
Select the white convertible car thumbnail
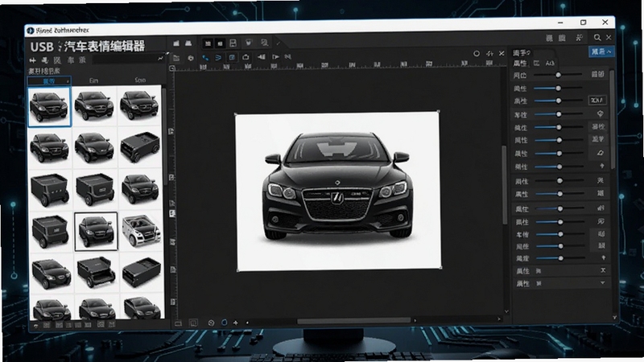(141, 231)
